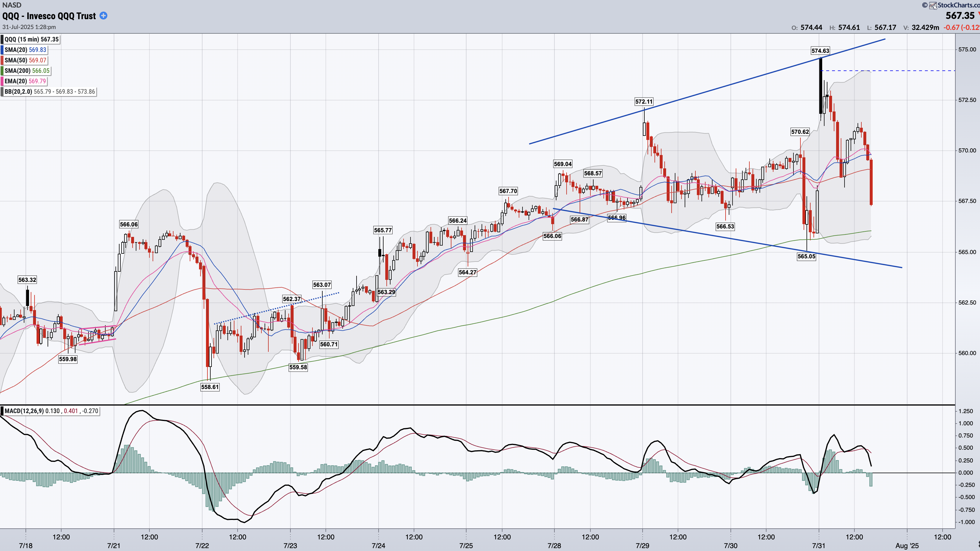980x551 pixels.
Task: Click the 574.63 high price label
Action: (x=820, y=51)
